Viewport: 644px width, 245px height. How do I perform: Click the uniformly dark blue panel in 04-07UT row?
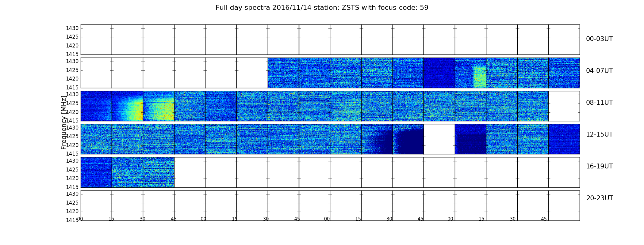pos(439,73)
